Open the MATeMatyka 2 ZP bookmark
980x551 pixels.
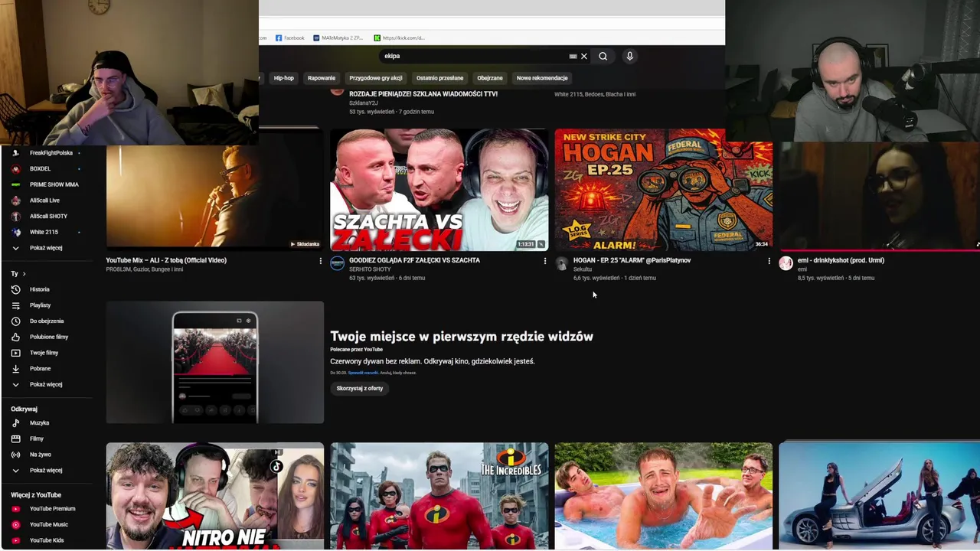[338, 37]
